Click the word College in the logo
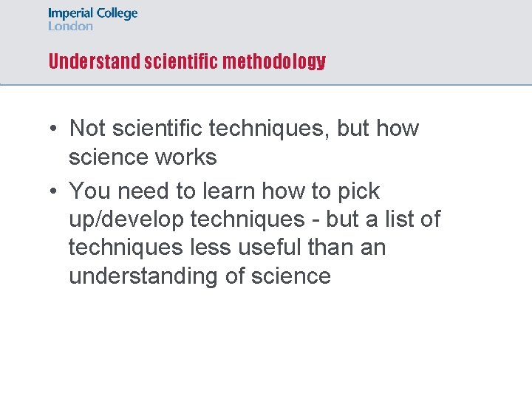The height and width of the screenshot is (399, 532). tap(117, 14)
